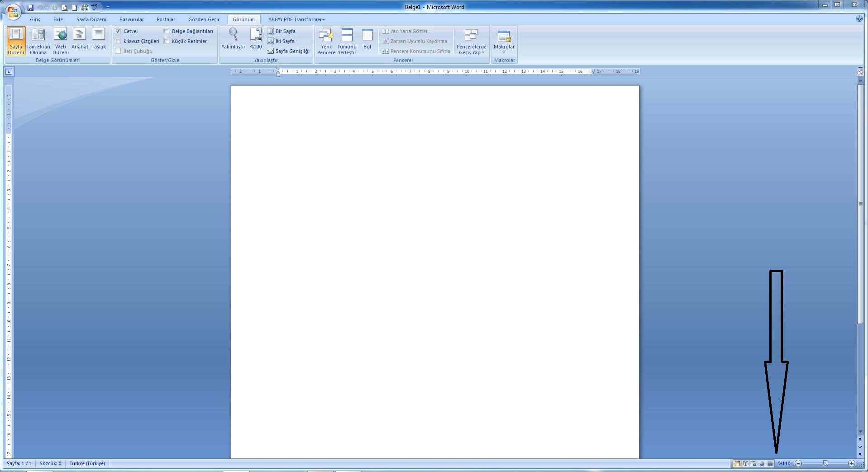
Task: Open Print Preview from Quick Access Toolbar
Action: (65, 7)
